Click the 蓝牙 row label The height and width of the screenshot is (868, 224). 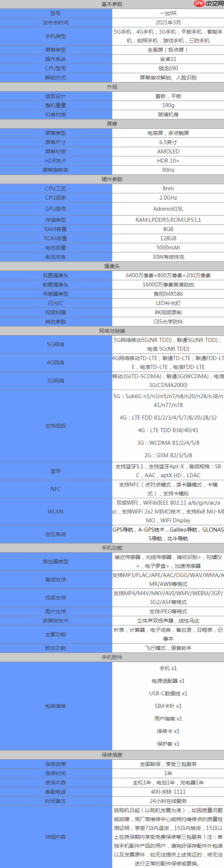pyautogui.click(x=56, y=471)
